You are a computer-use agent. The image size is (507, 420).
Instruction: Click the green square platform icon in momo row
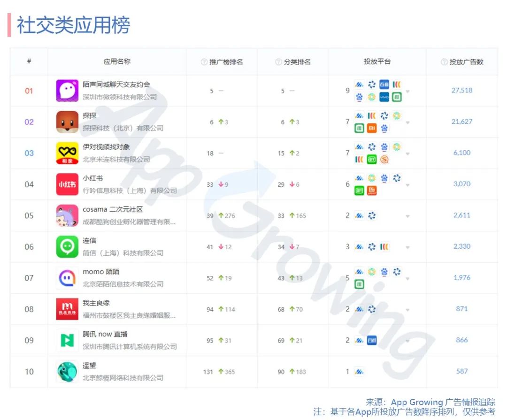tap(359, 284)
